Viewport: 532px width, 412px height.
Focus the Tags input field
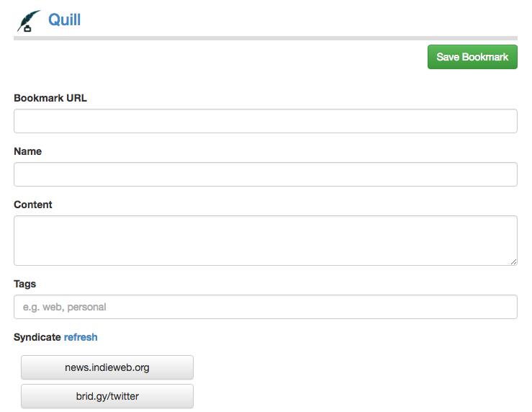265,307
